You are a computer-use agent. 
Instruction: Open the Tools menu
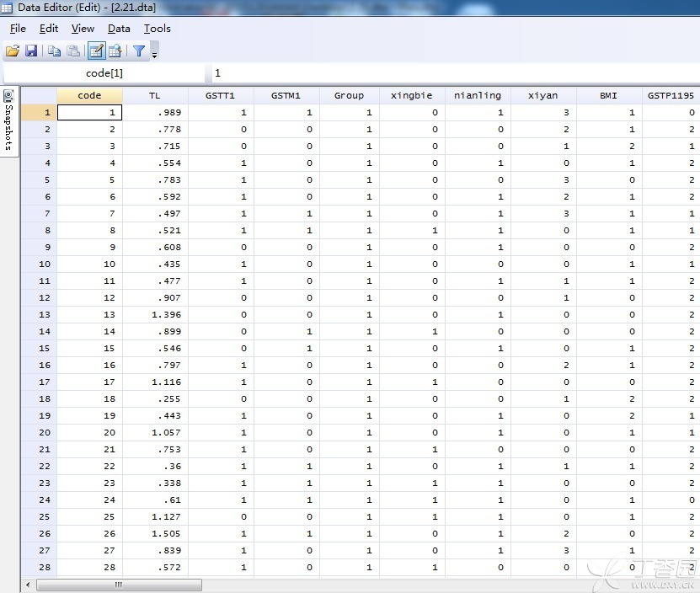click(157, 28)
